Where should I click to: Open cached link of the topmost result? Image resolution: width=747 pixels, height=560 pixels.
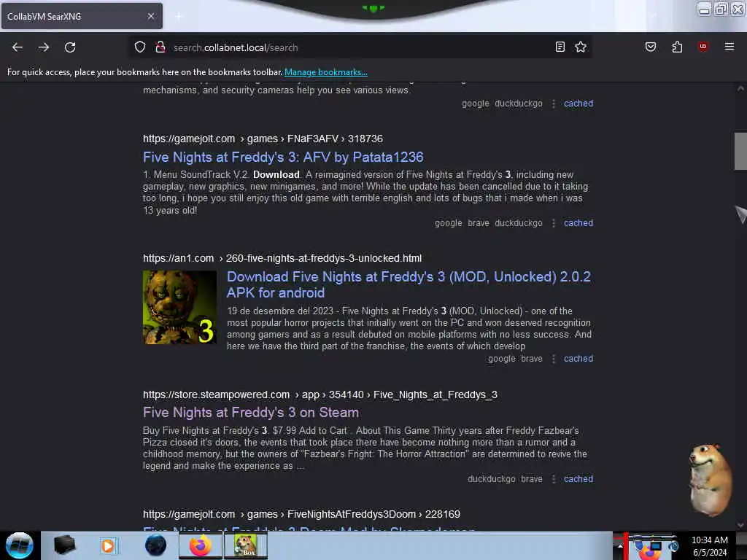[578, 104]
